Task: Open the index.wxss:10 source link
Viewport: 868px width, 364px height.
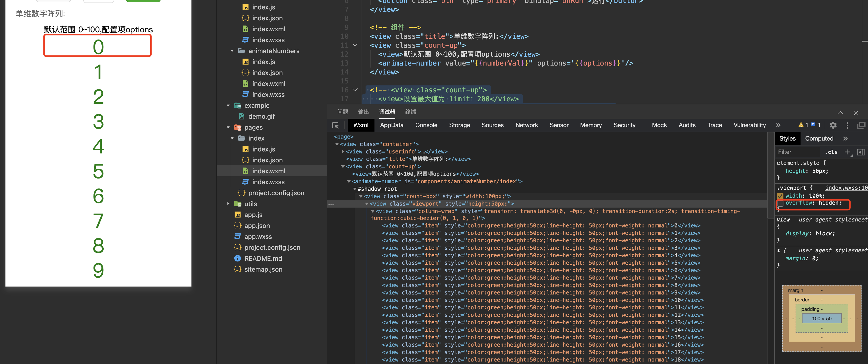Action: [x=846, y=188]
